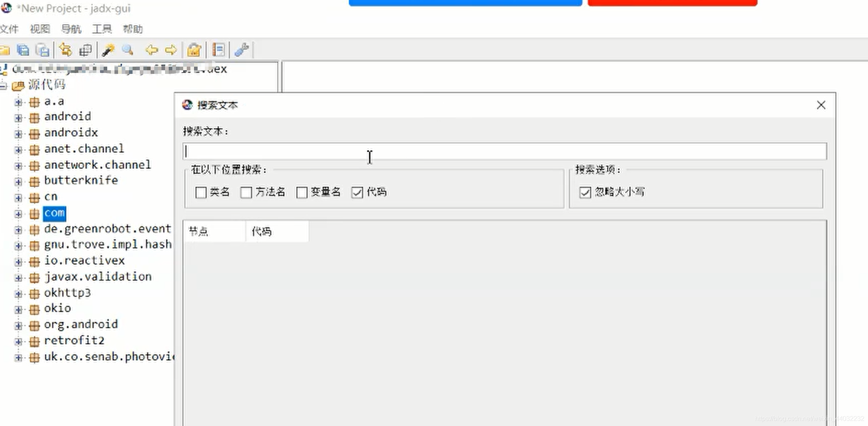868x426 pixels.
Task: Close the 搜索文本 dialog
Action: [821, 105]
